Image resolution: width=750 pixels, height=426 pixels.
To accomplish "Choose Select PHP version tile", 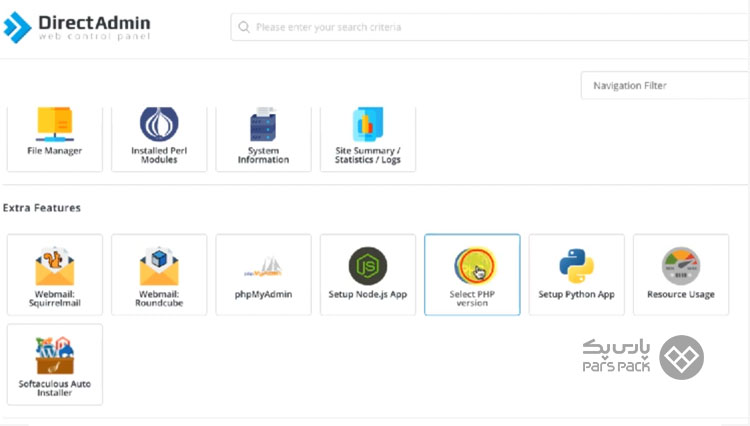I will [472, 274].
